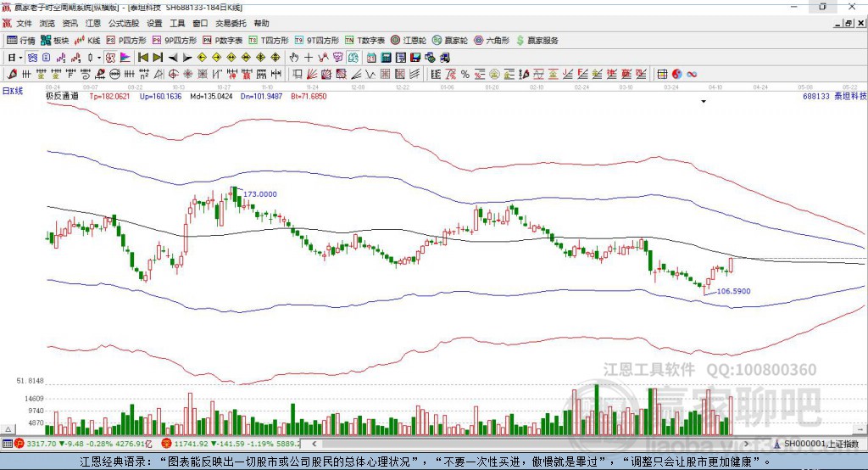The height and width of the screenshot is (470, 868).
Task: Launch the 江恩轮 Gann wheel
Action: click(409, 41)
